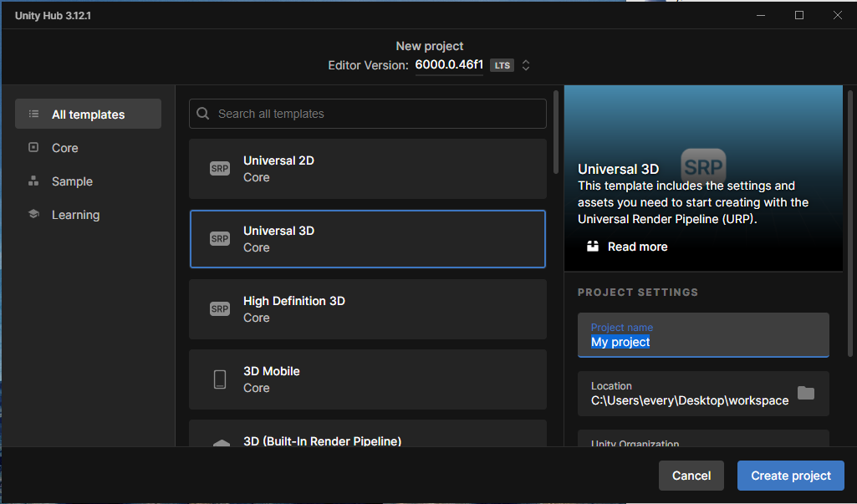Screen dimensions: 857x504
Task: Click the SRP icon of Universal 3D card
Action: (x=220, y=239)
